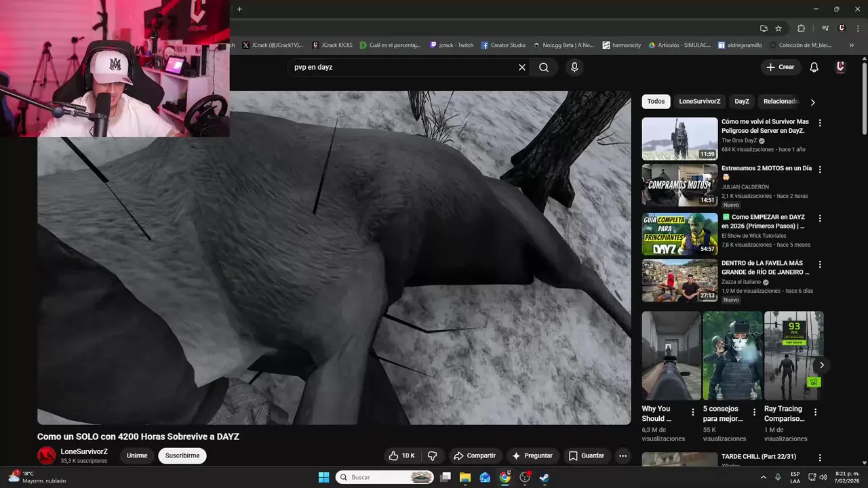Open the 'Cómo me volví el Survivor' video thumbnail

[679, 139]
